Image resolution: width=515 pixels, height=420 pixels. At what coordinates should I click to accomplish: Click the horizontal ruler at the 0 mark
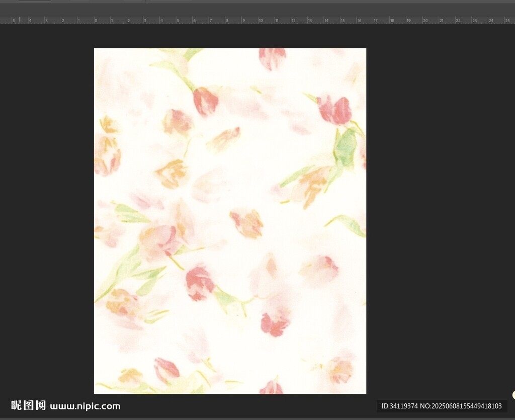click(96, 20)
